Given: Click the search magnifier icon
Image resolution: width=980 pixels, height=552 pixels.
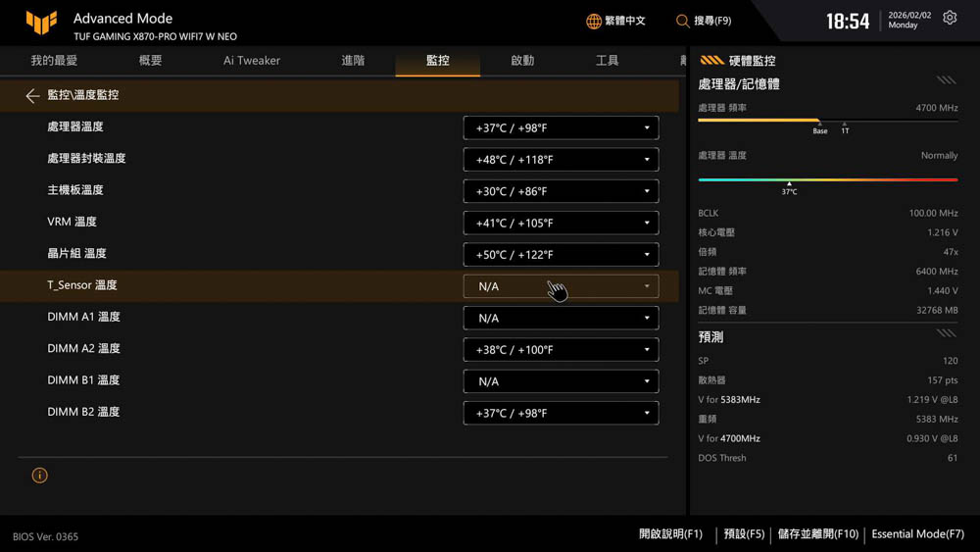Looking at the screenshot, I should [x=683, y=21].
